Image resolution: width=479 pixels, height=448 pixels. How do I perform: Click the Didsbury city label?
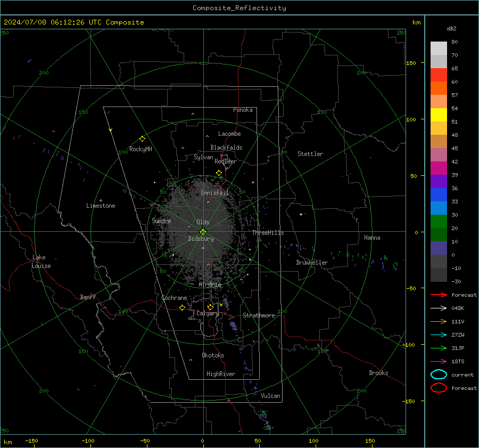[201, 239]
